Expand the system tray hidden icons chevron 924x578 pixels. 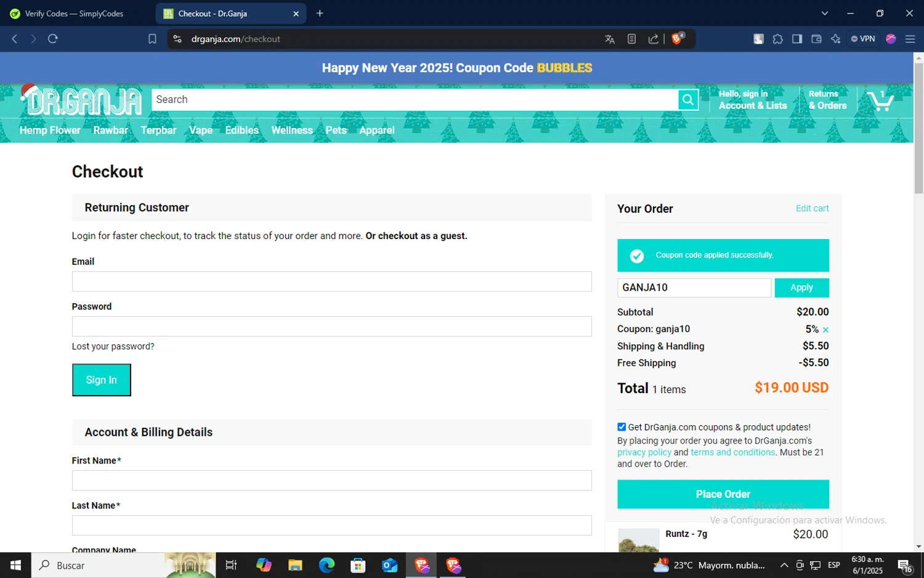pos(784,565)
